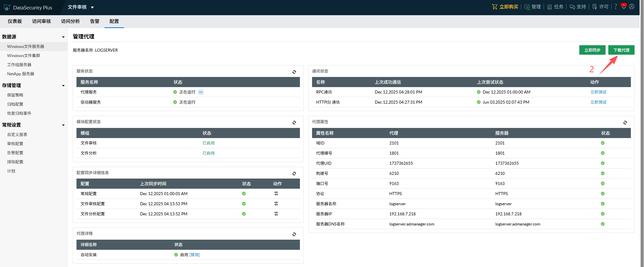This screenshot has height=267, width=644.
Task: Select Windows文件集群 in the sidebar
Action: tap(24, 56)
